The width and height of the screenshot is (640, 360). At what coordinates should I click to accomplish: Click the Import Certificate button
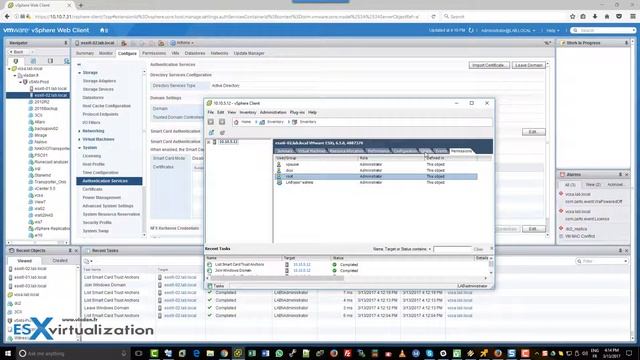point(489,65)
